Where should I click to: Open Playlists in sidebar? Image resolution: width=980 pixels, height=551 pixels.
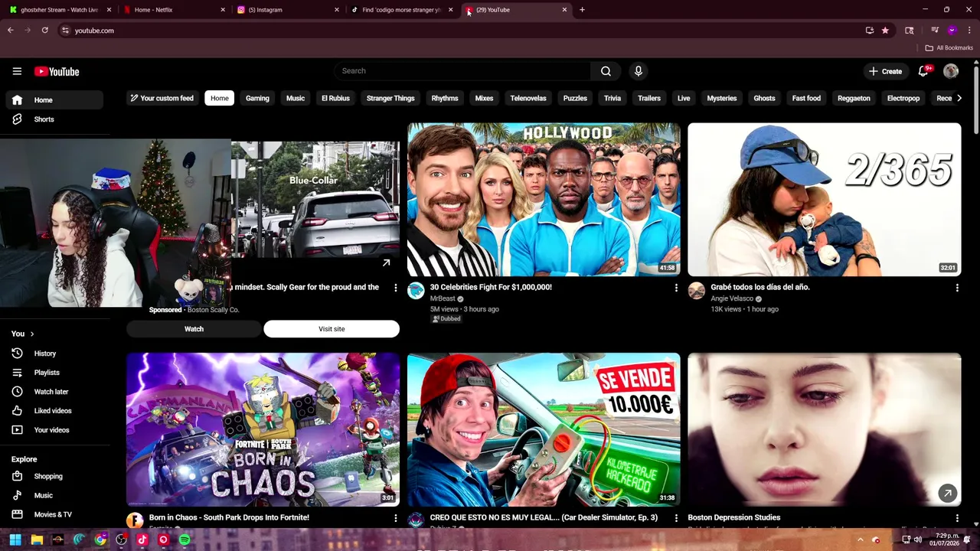[54, 373]
